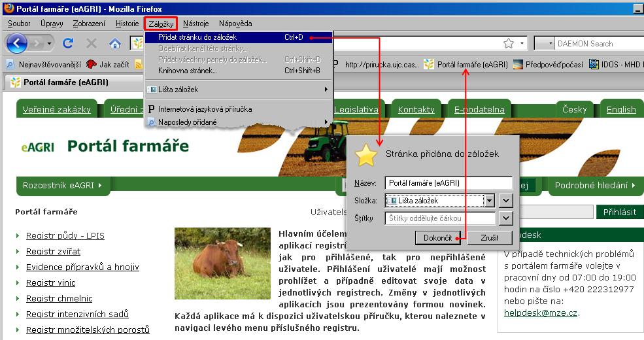Image resolution: width=644 pixels, height=340 pixels.
Task: Switch language to English
Action: tap(621, 109)
